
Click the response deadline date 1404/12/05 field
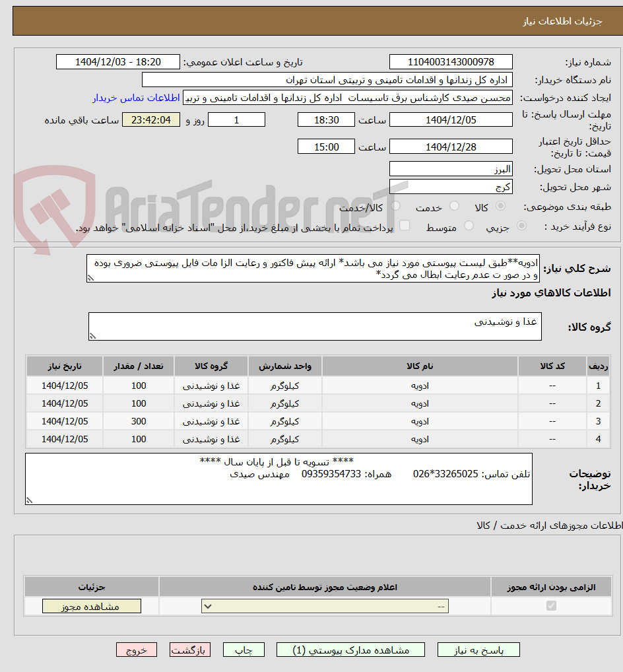(x=451, y=119)
